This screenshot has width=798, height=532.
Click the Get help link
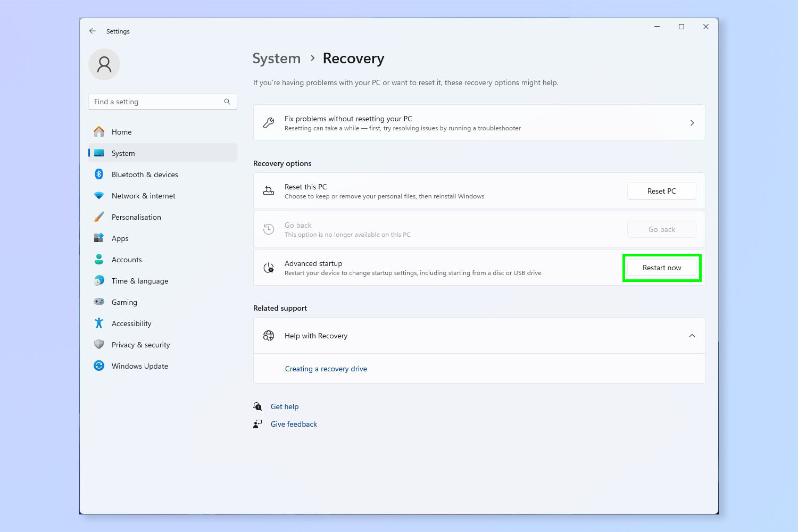285,406
